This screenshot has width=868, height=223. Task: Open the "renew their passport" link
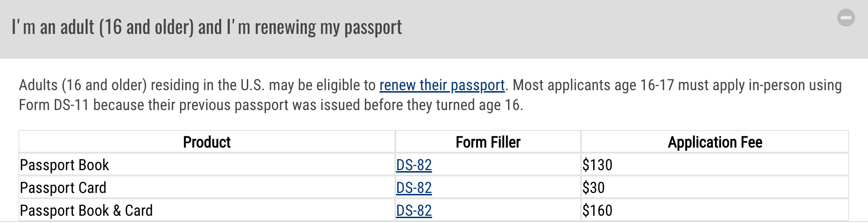[x=442, y=85]
